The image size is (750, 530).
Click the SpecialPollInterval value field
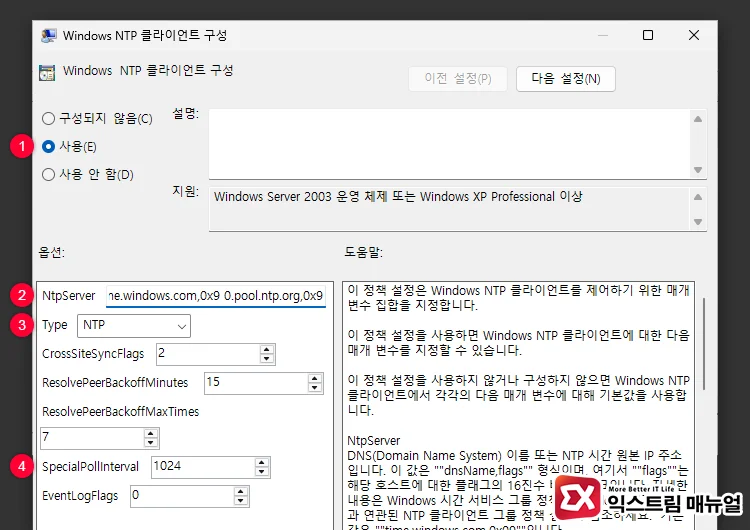[203, 467]
